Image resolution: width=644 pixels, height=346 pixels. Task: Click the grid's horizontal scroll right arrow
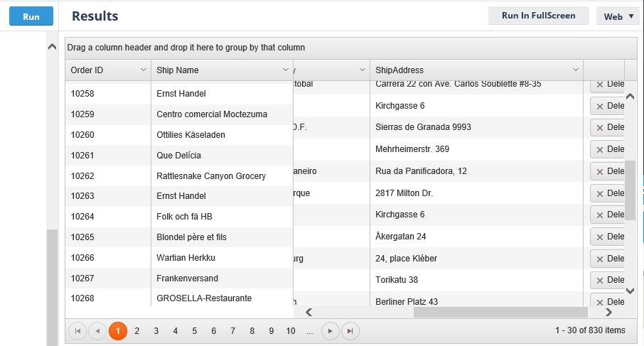608,312
